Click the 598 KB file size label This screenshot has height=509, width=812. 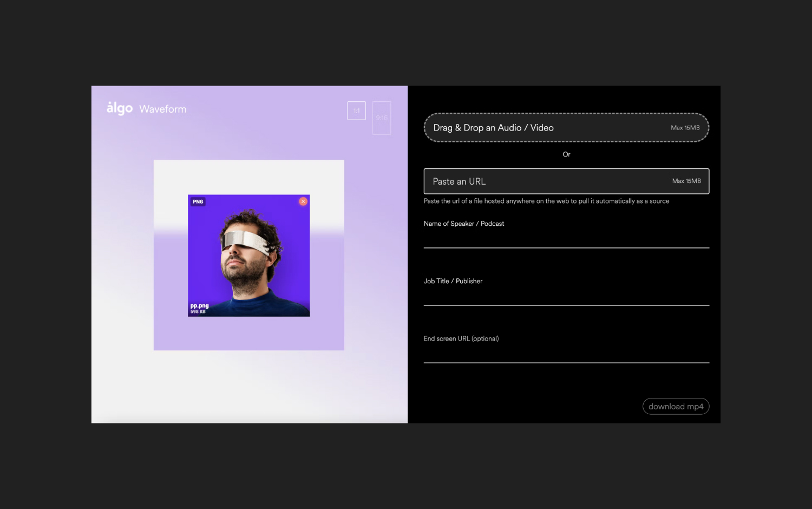point(198,312)
